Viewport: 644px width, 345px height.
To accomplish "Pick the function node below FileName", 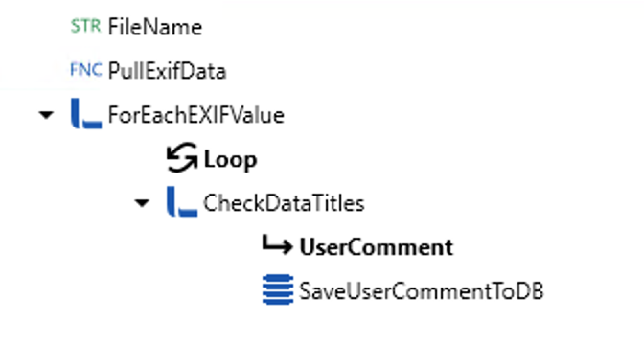I will pyautogui.click(x=167, y=71).
